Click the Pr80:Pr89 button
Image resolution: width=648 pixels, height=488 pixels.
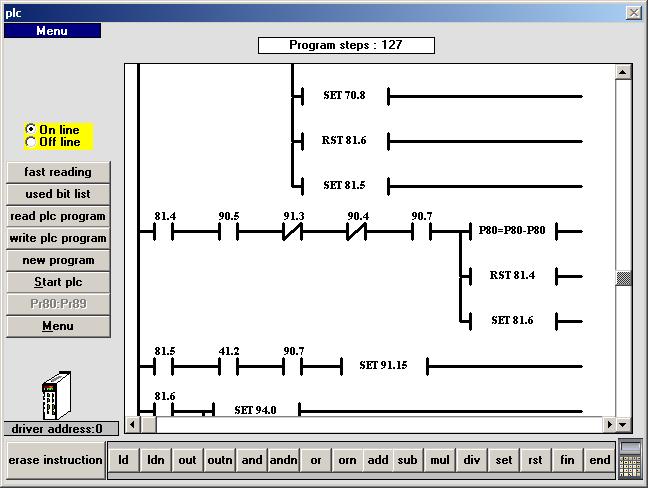pos(58,304)
